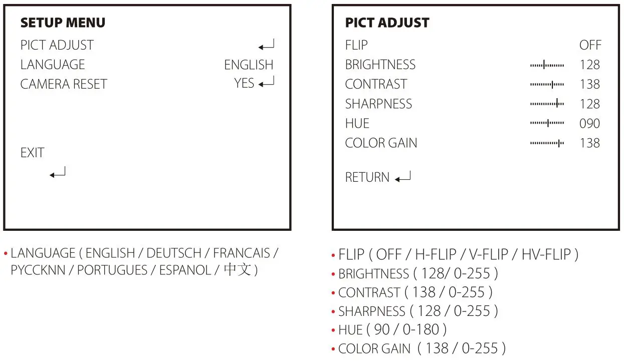This screenshot has height=364, width=624.
Task: Click the enter arrow beside RETURN
Action: (403, 177)
